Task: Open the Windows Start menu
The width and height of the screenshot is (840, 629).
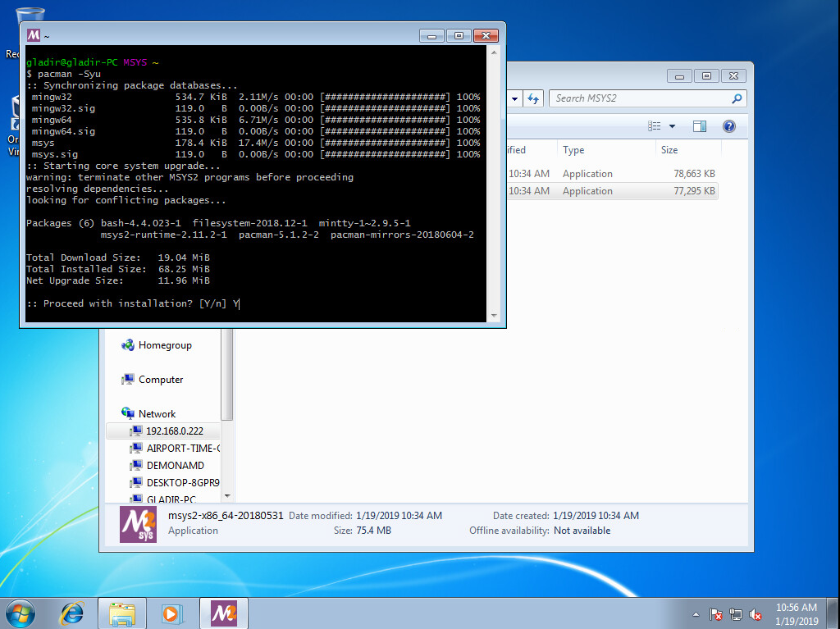Action: tap(20, 612)
